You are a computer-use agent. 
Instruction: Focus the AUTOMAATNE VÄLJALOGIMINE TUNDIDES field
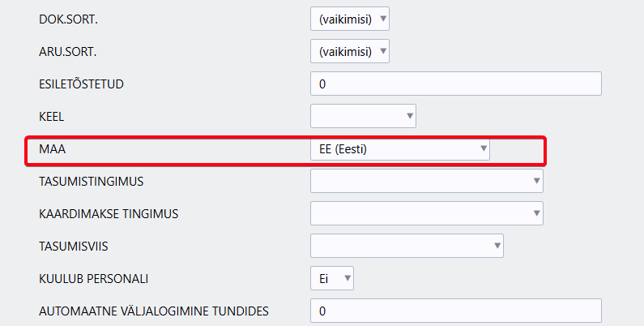point(455,311)
